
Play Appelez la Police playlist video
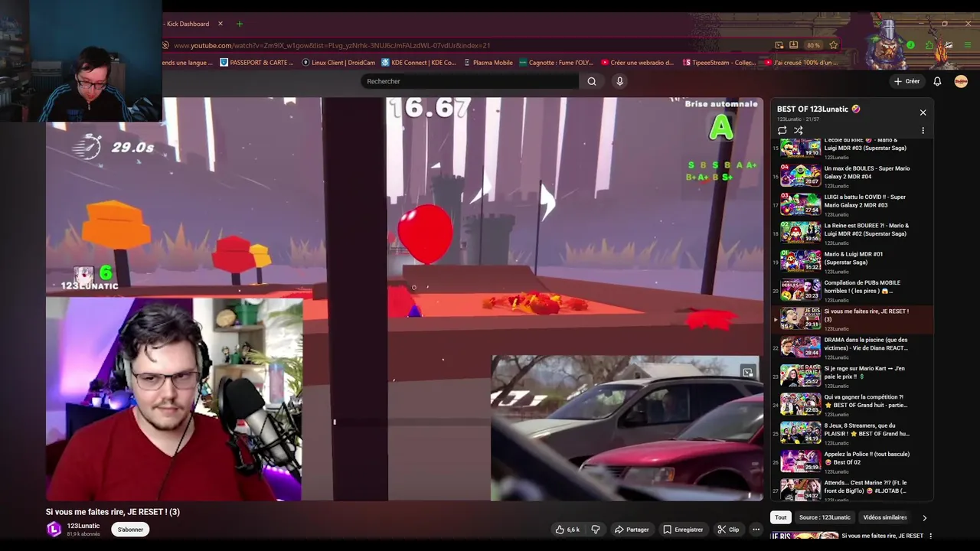[854, 461]
